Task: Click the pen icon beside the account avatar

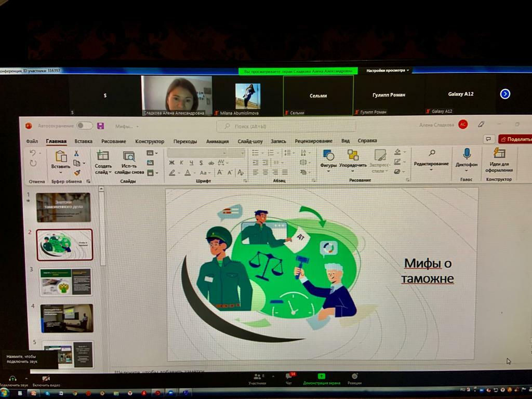Action: [481, 125]
